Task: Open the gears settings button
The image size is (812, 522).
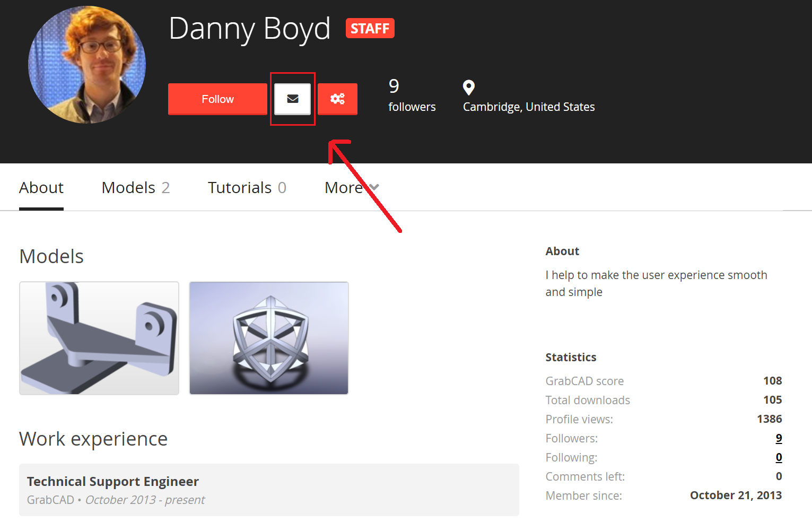Action: [x=337, y=99]
